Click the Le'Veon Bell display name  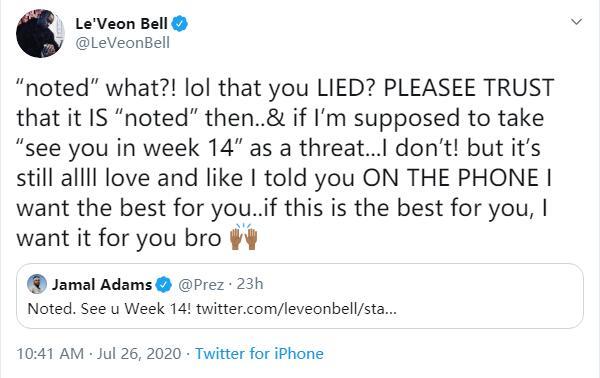point(121,24)
